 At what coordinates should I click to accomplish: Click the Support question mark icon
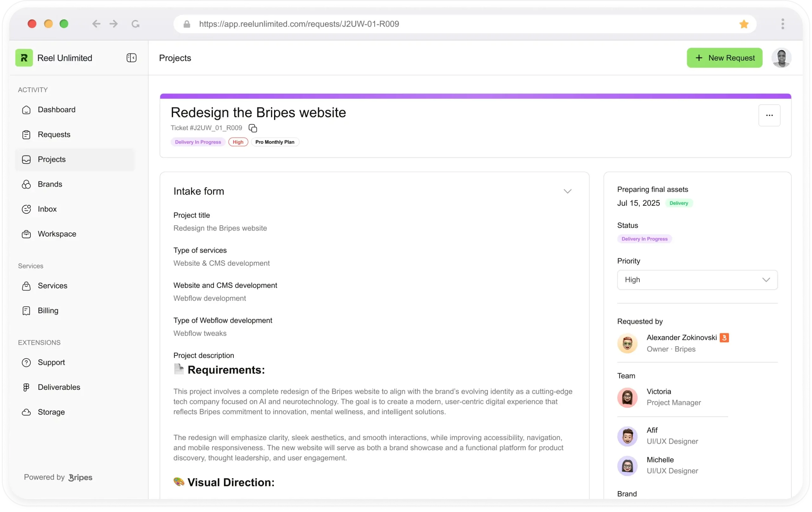coord(26,363)
